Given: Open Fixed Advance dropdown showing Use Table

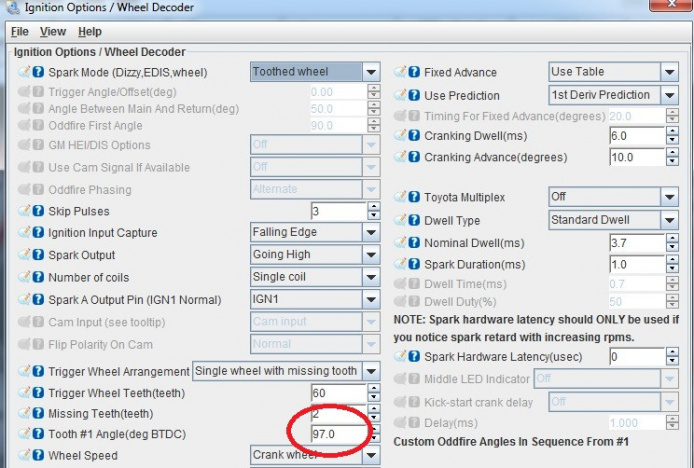Looking at the screenshot, I should [613, 72].
